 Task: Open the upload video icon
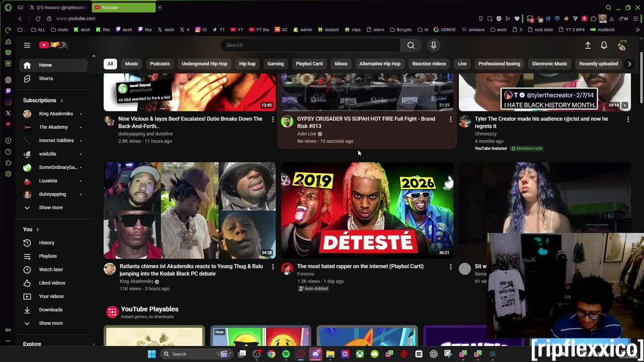pyautogui.click(x=588, y=45)
